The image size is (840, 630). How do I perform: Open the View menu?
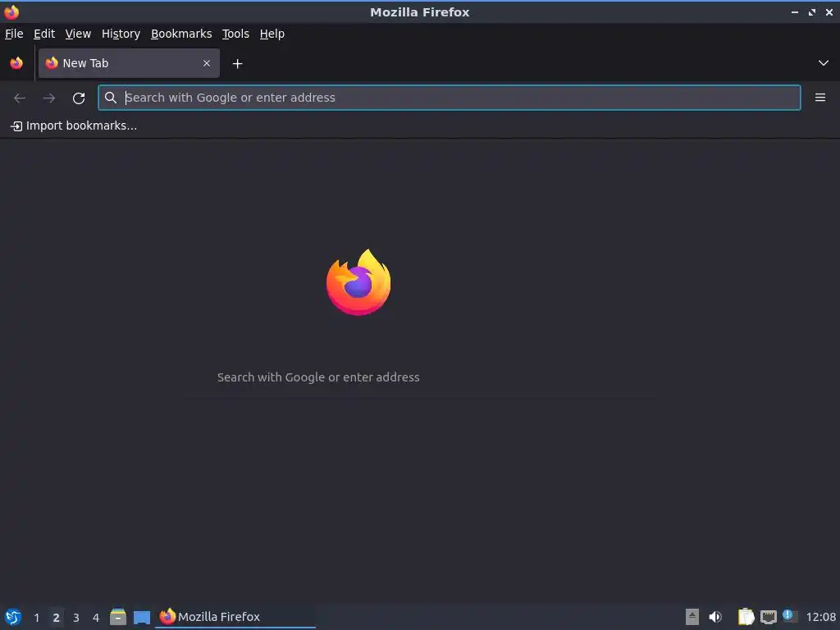[x=78, y=34]
